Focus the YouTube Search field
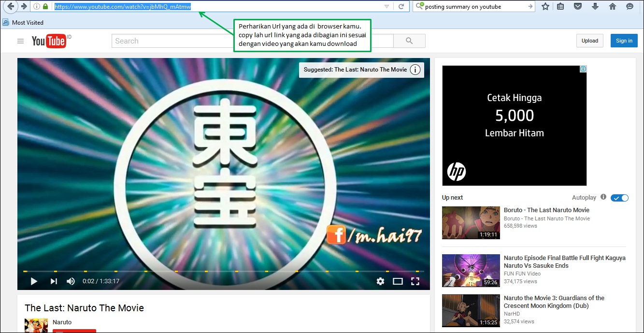 pos(252,41)
